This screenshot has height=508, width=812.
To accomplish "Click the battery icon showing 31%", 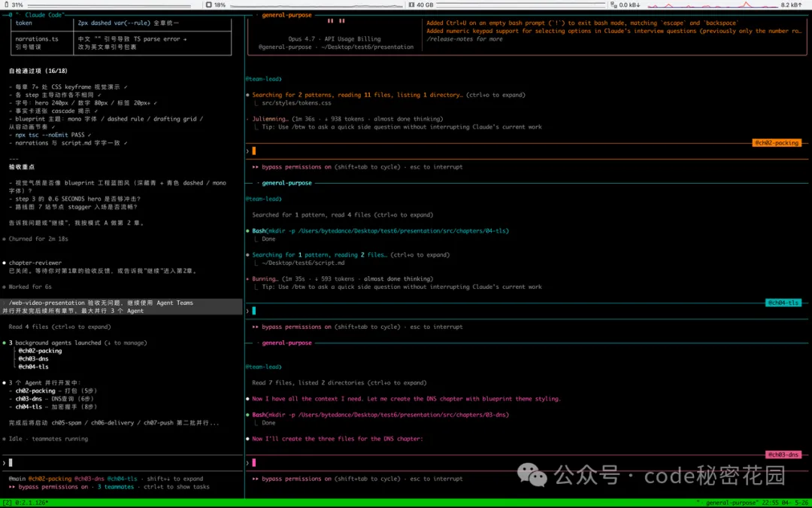I will (x=5, y=5).
